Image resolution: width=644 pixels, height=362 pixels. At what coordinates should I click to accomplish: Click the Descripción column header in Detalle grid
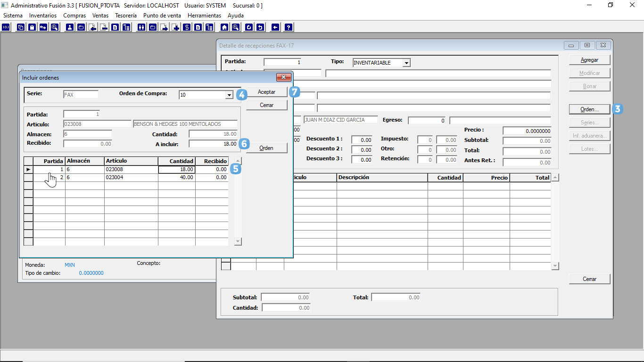coord(382,178)
